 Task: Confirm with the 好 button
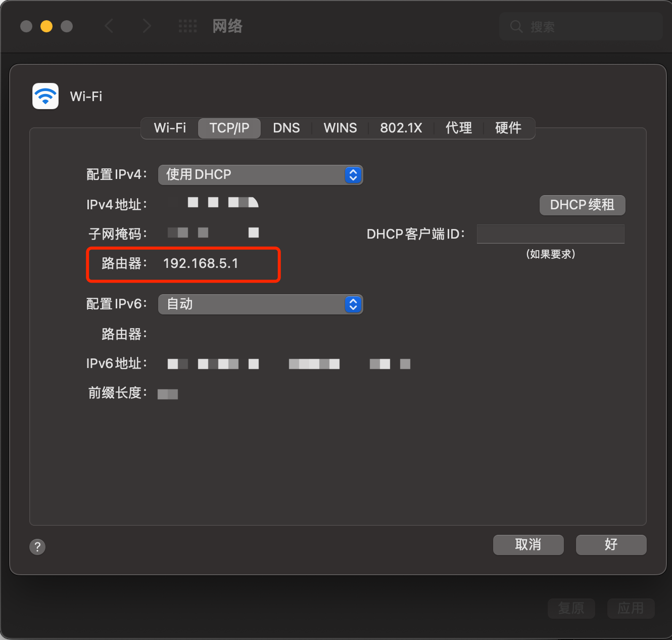[x=611, y=545]
